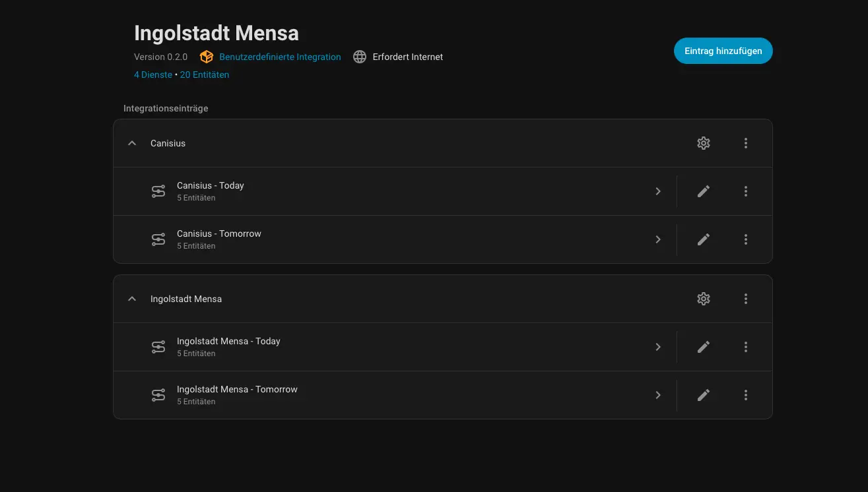Expand details of Canisius - Today via right arrow
This screenshot has height=492, width=868.
pos(657,191)
